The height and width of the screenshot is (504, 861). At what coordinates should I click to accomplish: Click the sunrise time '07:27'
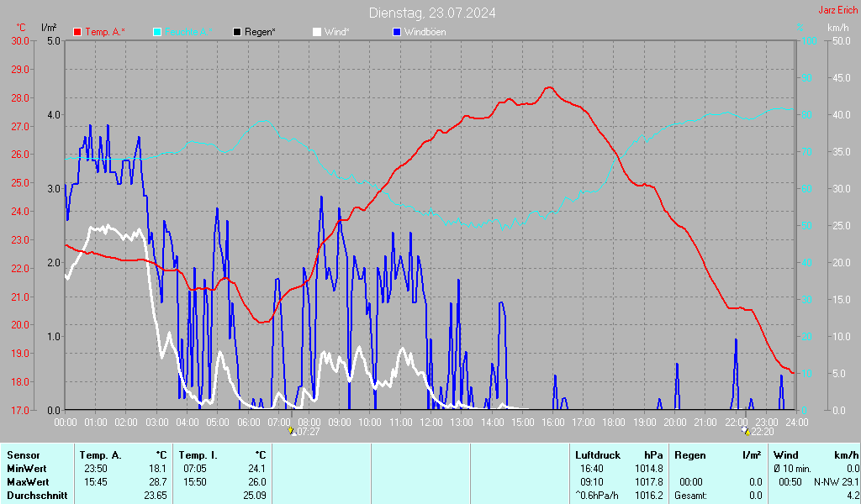[x=308, y=432]
